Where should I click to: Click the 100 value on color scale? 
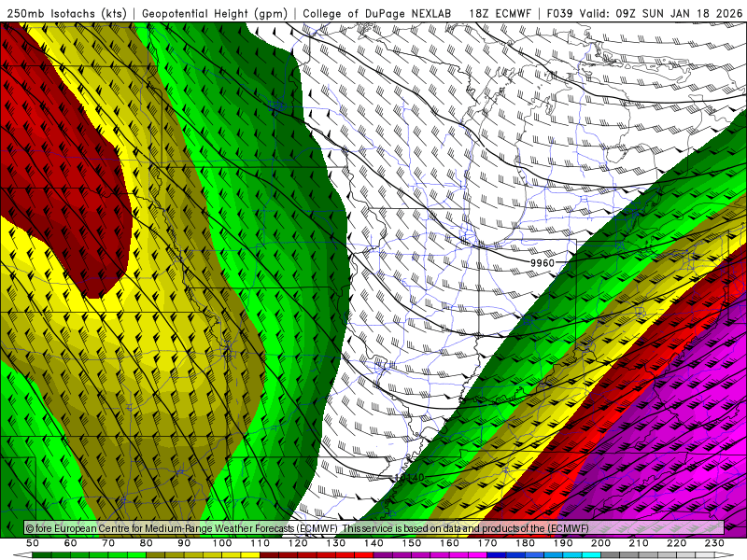222,543
